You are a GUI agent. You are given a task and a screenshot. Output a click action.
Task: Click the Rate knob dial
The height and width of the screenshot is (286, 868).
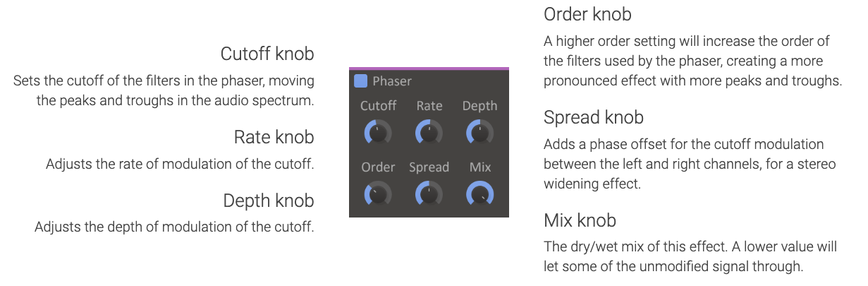coord(429,132)
